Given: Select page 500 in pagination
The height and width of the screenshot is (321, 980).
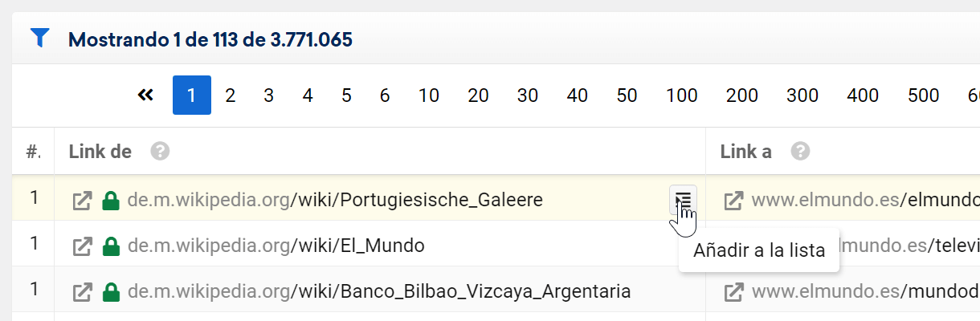Looking at the screenshot, I should (x=923, y=95).
